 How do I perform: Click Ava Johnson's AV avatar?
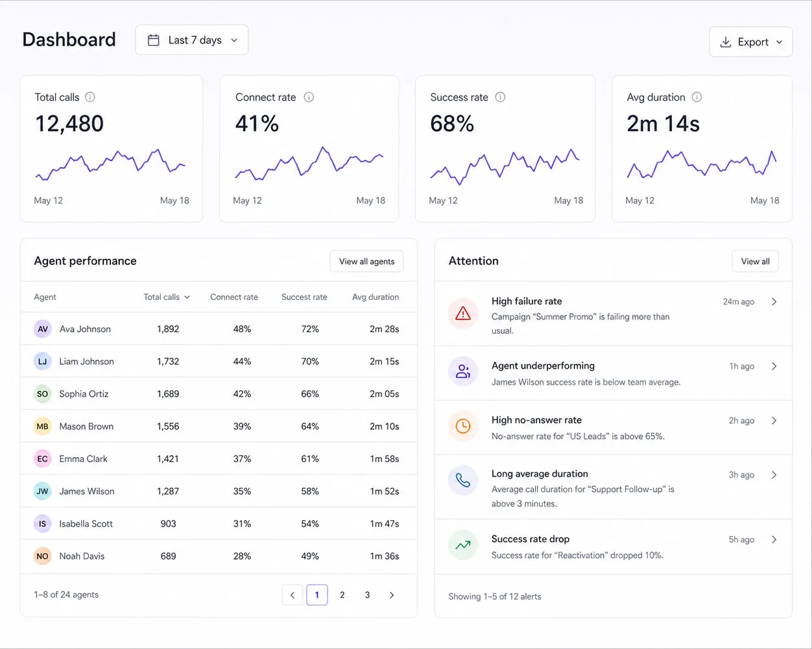[x=43, y=329]
